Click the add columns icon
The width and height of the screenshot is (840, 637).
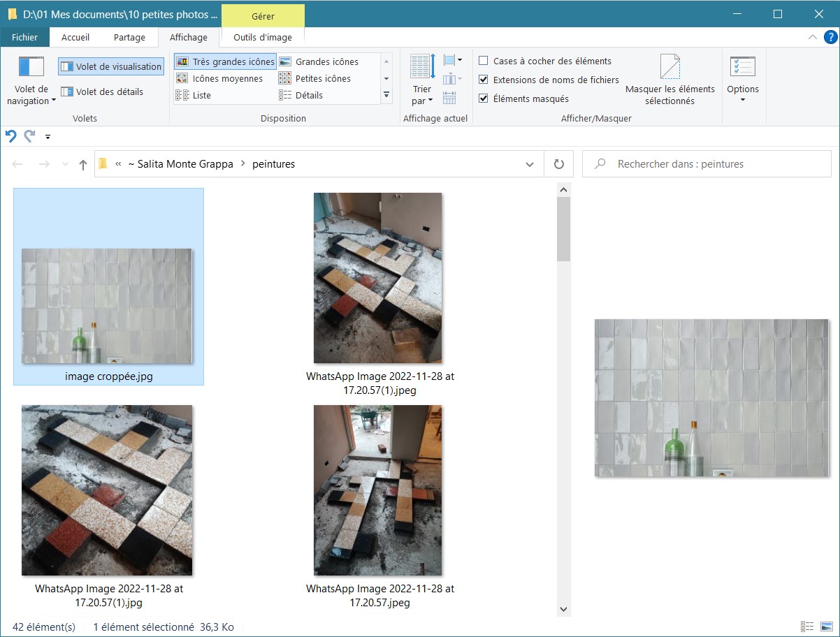coord(451,78)
